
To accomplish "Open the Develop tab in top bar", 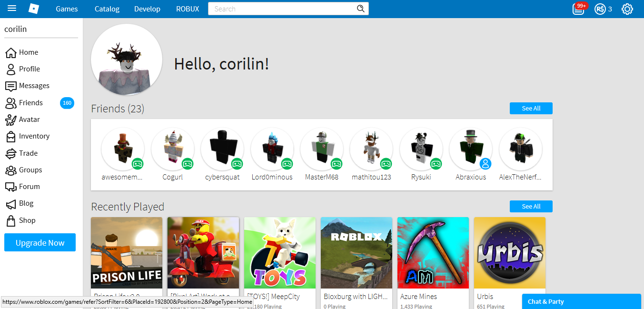I will click(x=147, y=9).
